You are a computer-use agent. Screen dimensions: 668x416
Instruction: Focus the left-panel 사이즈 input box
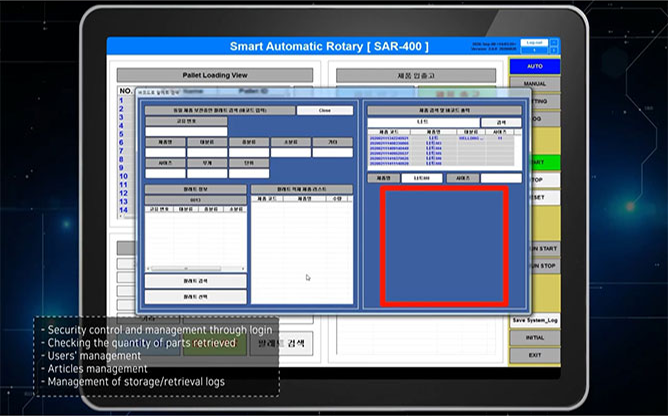[165, 173]
